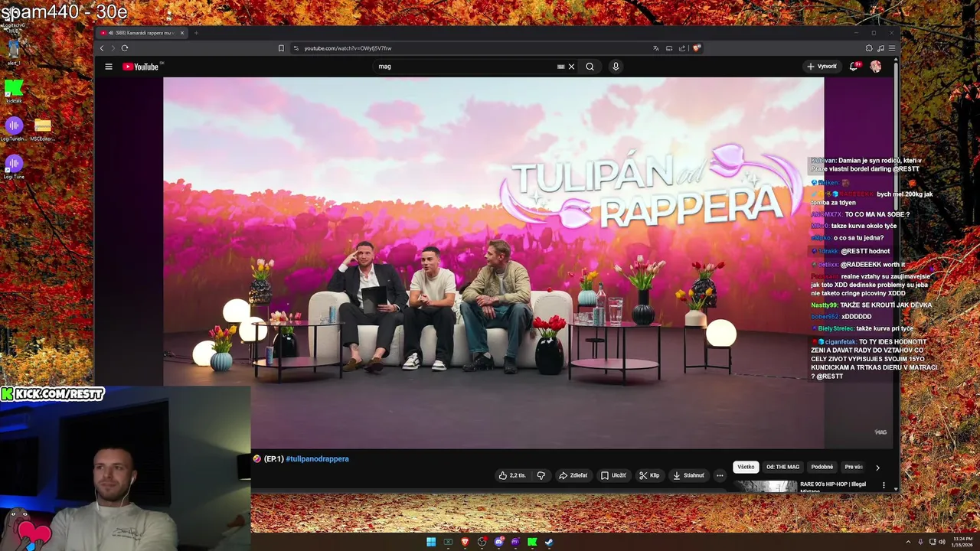Viewport: 980px width, 551px height.
Task: Open the alert_1 desktop file
Action: 13,51
